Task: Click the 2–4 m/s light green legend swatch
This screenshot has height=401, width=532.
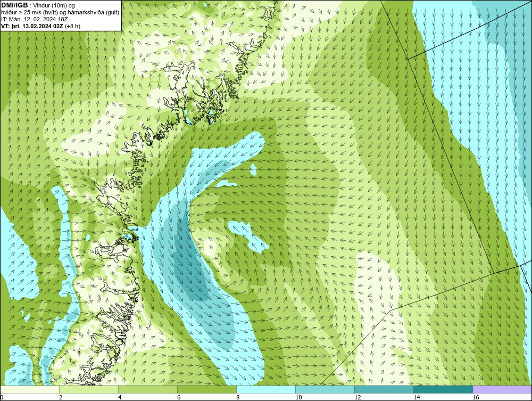Action: [x=88, y=389]
